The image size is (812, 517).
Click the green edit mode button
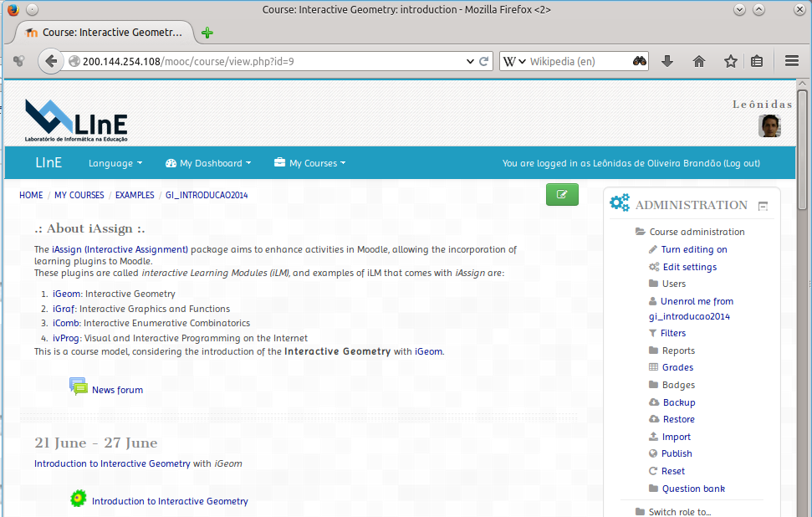(x=562, y=194)
